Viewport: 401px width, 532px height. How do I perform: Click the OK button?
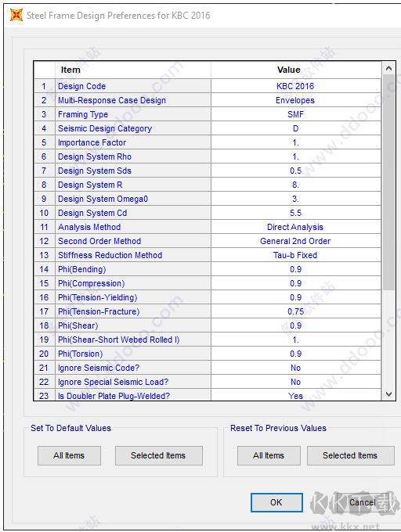pyautogui.click(x=276, y=502)
